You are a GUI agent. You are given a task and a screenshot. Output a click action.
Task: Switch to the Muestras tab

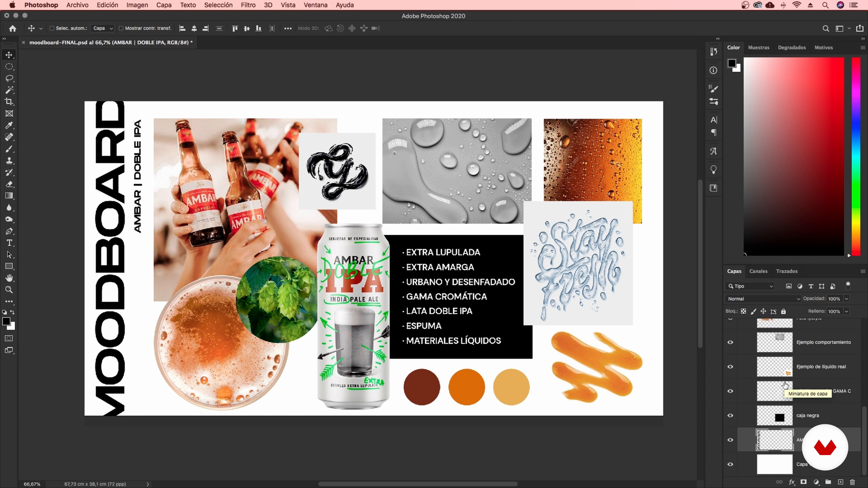click(x=759, y=47)
